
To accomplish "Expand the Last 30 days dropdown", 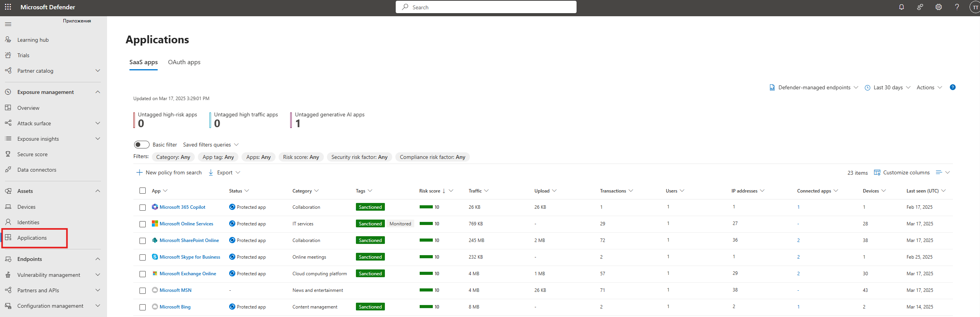I will pos(887,87).
